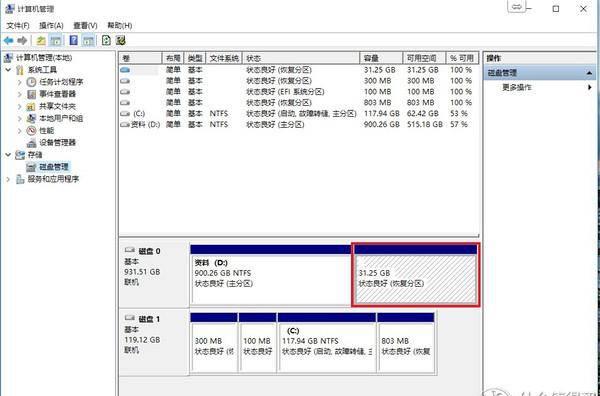This screenshot has width=600, height=396.
Task: Expand the 性能 node
Action: pyautogui.click(x=20, y=130)
